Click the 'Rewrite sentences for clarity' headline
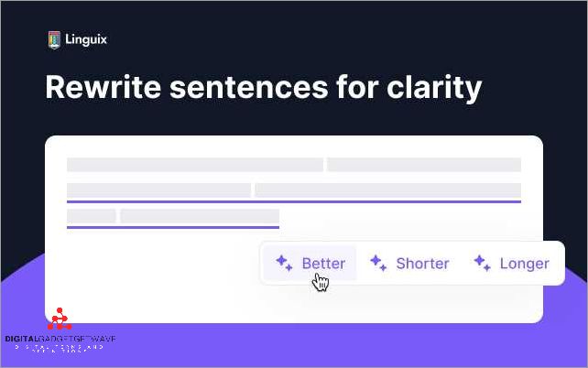588x368 pixels. [x=263, y=88]
